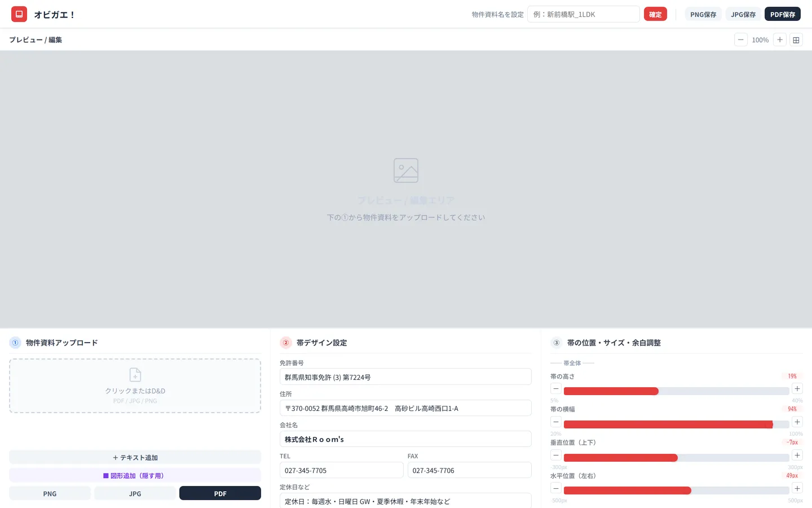
Task: Edit the TEL number field
Action: coord(342,470)
